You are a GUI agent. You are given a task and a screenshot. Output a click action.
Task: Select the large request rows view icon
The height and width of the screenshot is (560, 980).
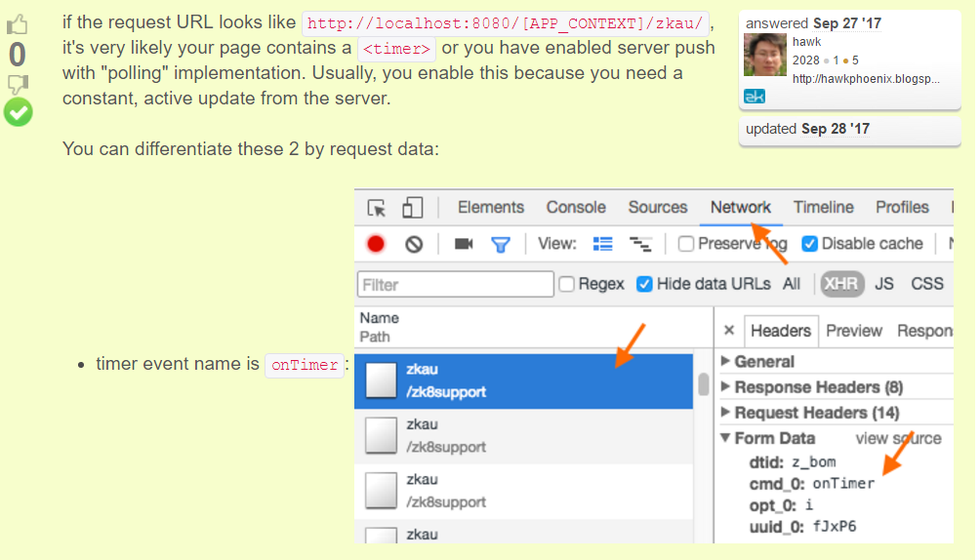pyautogui.click(x=602, y=244)
